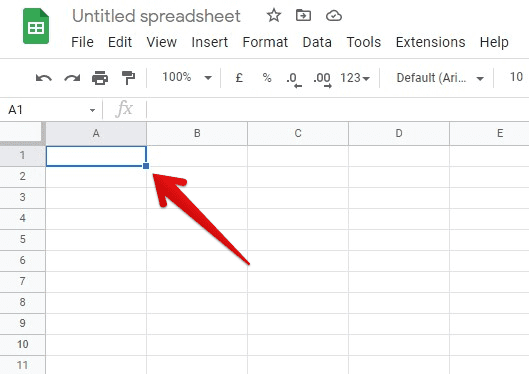Select column A header
The width and height of the screenshot is (529, 374).
(96, 134)
